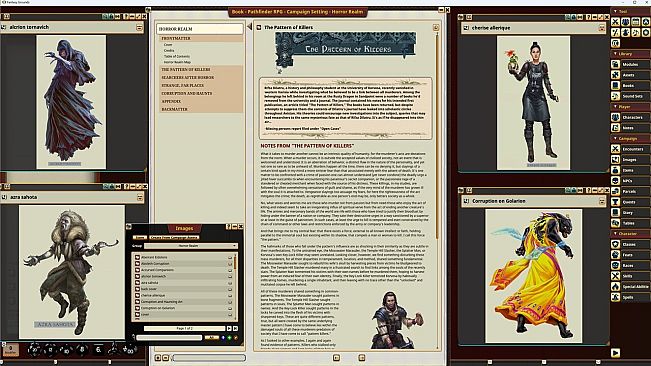Open the Group dropdown in Images window
This screenshot has height=366, width=651.
coord(191,246)
